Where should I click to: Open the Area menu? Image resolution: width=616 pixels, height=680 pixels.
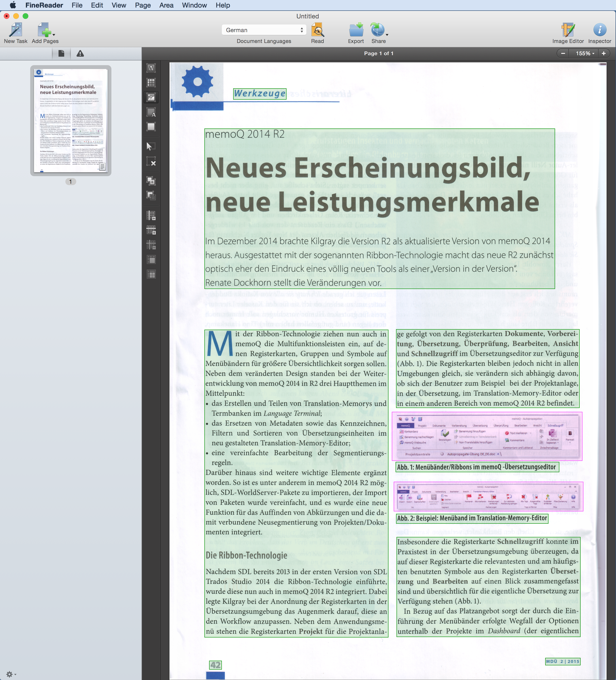coord(166,5)
